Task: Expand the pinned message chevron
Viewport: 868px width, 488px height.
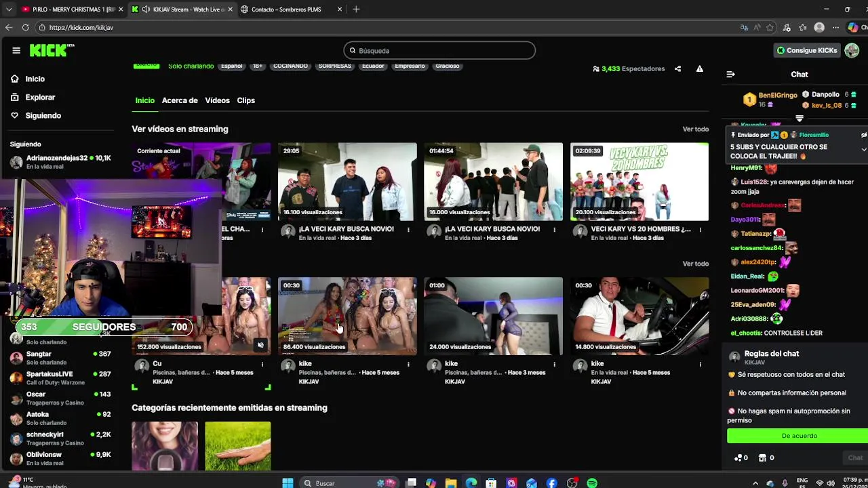Action: [864, 149]
